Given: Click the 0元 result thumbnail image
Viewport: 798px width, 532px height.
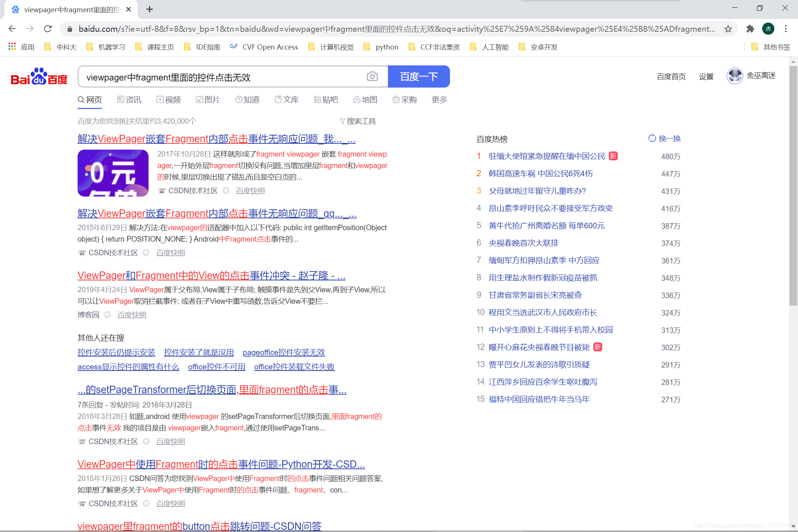Looking at the screenshot, I should (x=113, y=173).
